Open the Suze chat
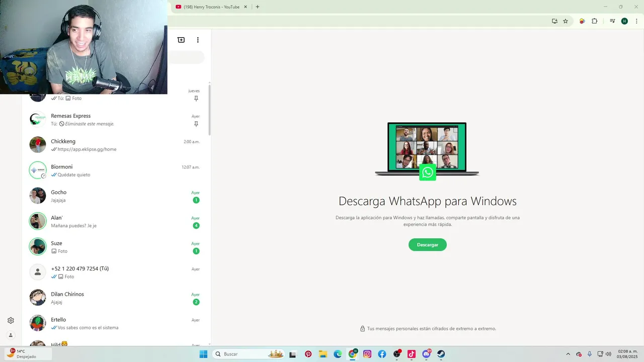644x362 pixels. click(115, 246)
